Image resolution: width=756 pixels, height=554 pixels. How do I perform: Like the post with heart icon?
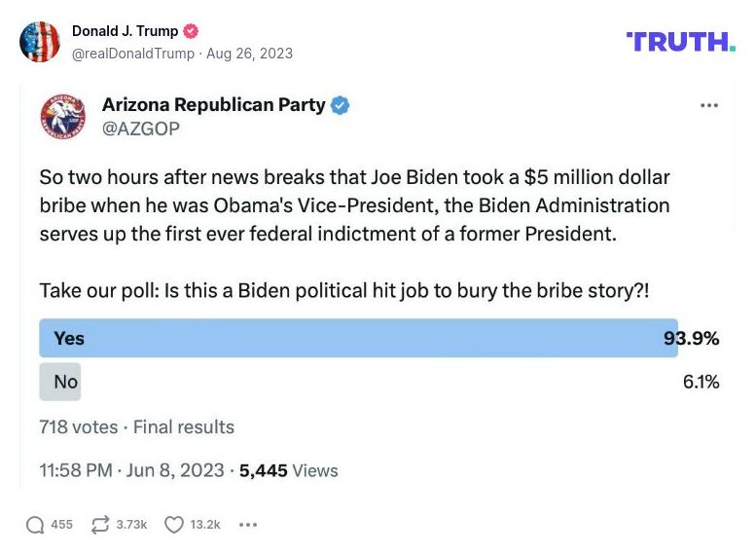click(x=174, y=525)
